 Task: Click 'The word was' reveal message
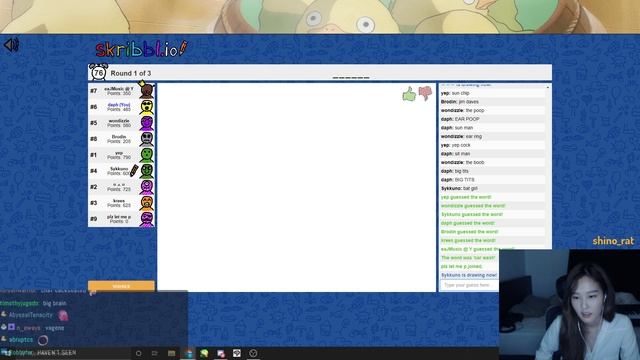tap(468, 258)
